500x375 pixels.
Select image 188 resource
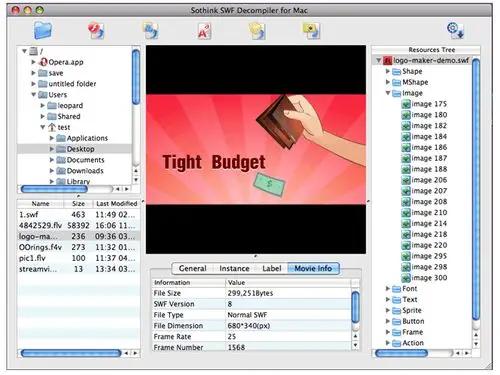coord(424,169)
